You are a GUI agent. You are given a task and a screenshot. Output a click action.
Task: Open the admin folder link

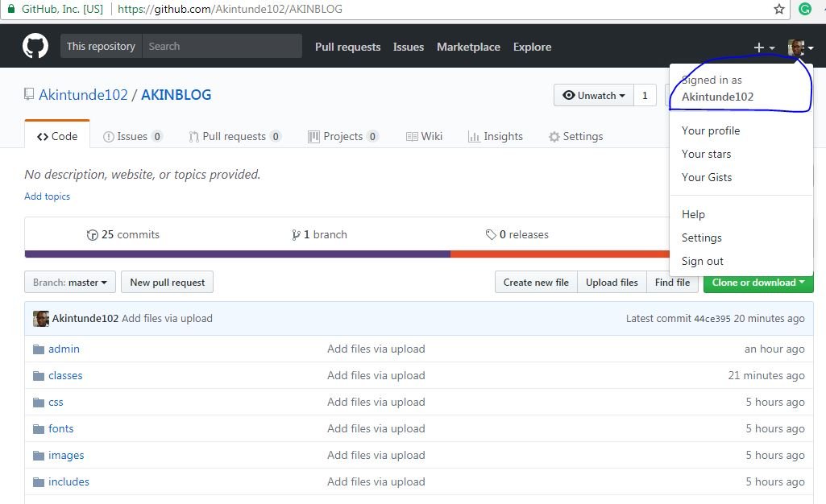click(x=64, y=349)
